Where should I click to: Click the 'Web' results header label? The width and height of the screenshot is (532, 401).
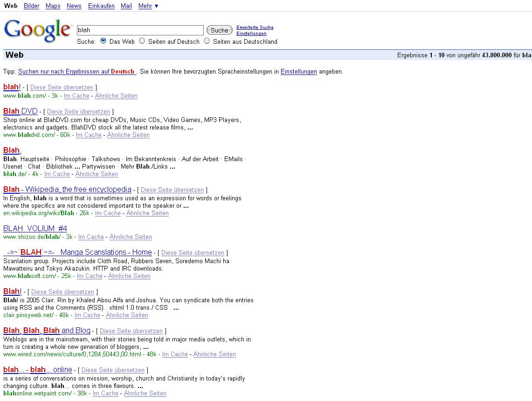click(x=14, y=55)
